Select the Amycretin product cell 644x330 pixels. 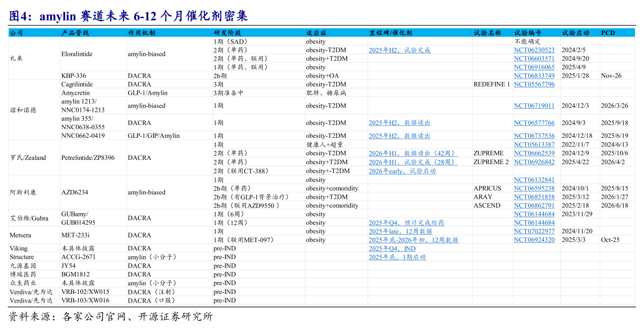[75, 93]
